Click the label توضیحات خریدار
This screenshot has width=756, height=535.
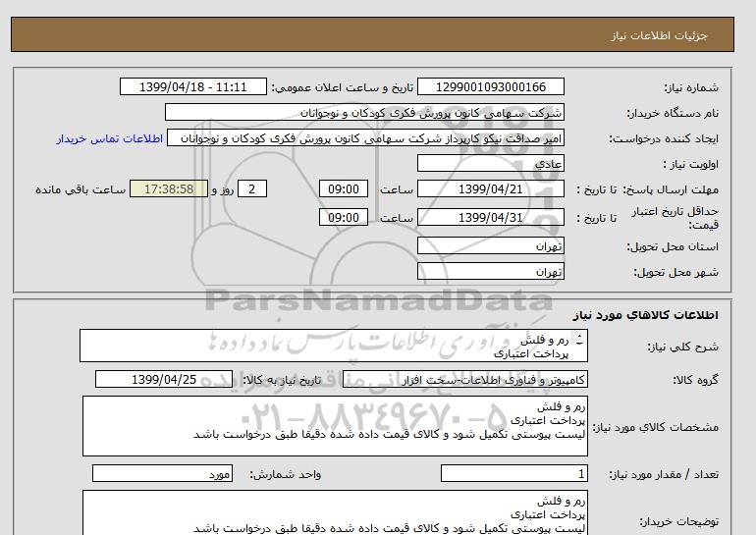click(678, 521)
